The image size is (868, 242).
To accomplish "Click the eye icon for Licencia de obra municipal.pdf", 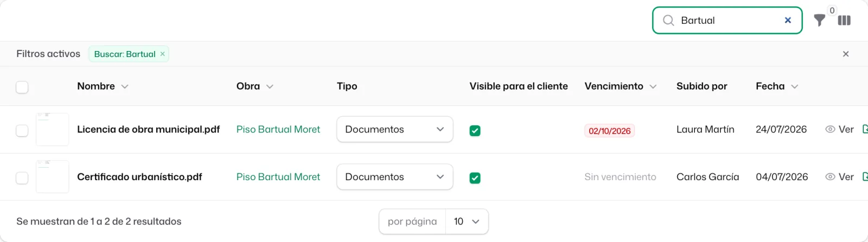I will (830, 129).
